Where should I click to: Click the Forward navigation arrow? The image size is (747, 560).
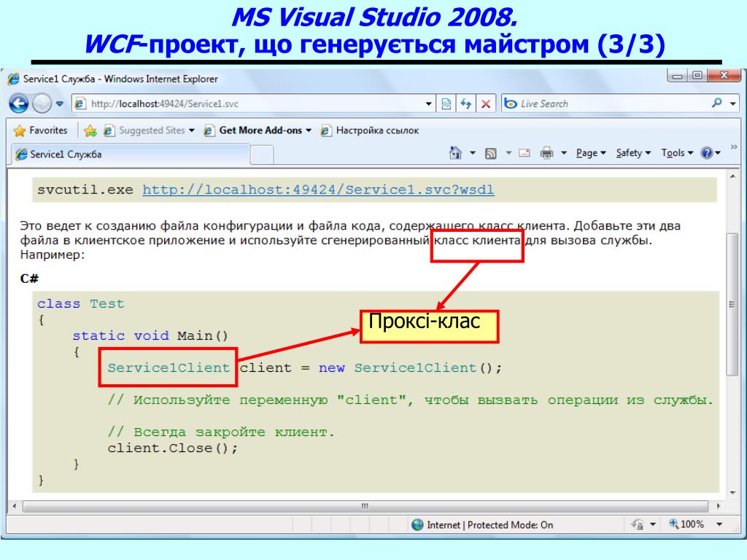(42, 104)
